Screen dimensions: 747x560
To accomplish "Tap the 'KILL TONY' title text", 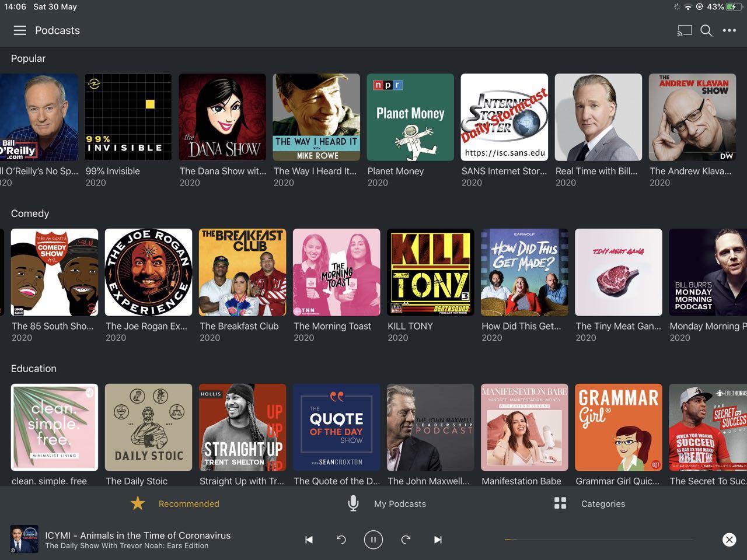I will [410, 326].
